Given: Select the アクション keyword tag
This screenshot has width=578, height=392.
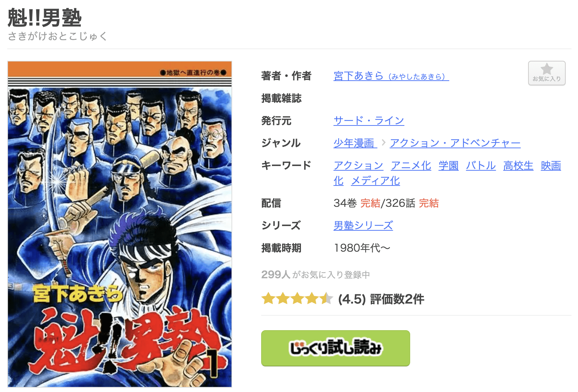Looking at the screenshot, I should [x=358, y=165].
